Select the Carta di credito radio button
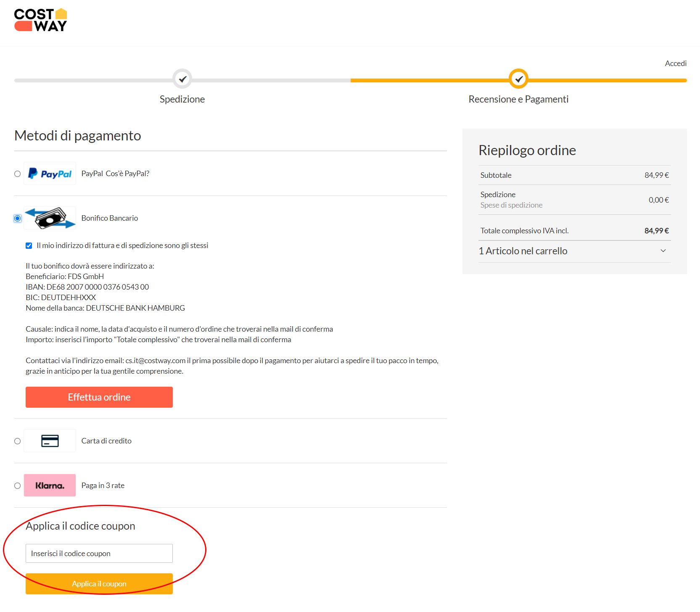The height and width of the screenshot is (612, 700). (17, 441)
